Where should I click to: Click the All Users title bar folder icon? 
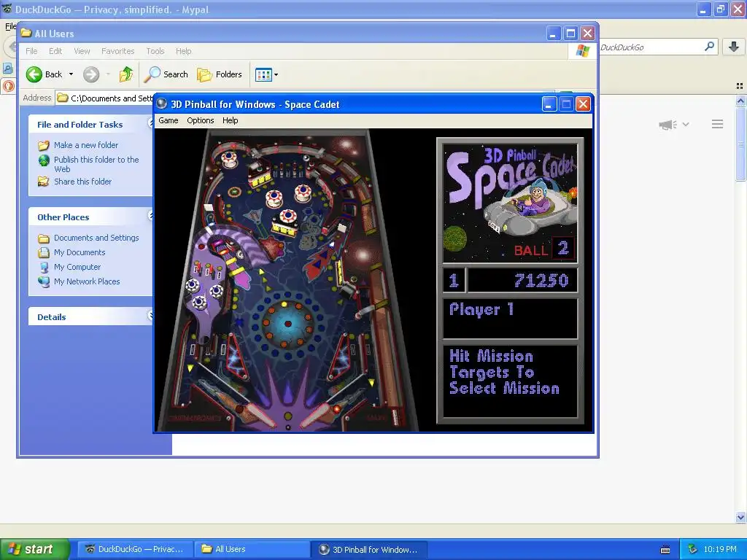pyautogui.click(x=26, y=34)
